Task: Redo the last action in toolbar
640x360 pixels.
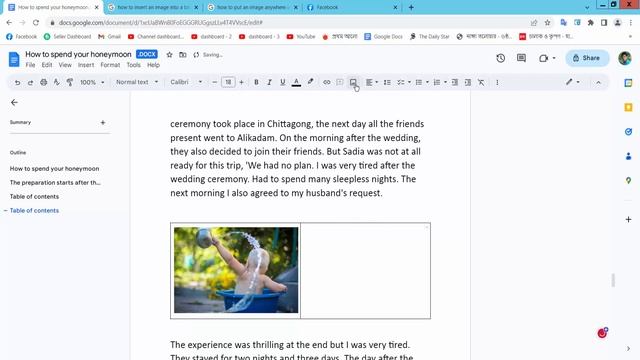Action: (x=30, y=82)
